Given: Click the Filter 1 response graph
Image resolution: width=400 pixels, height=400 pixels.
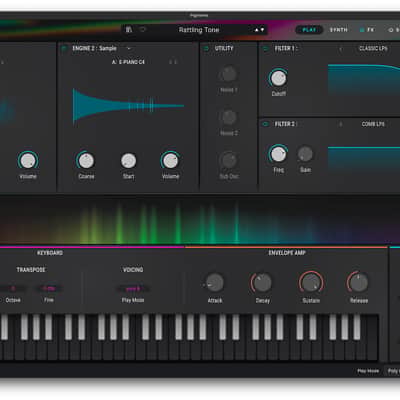Looking at the screenshot, I should [364, 81].
